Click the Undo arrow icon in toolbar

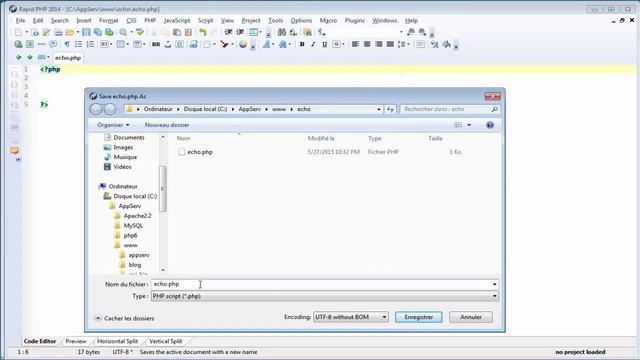point(203,32)
